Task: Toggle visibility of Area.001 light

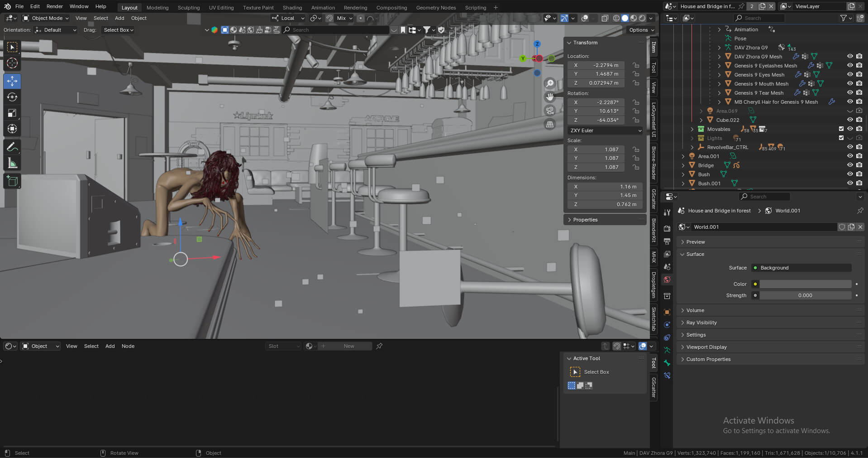Action: [850, 156]
